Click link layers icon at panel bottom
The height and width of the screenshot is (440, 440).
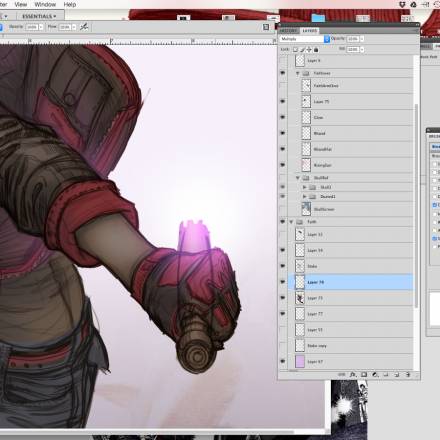pyautogui.click(x=342, y=375)
